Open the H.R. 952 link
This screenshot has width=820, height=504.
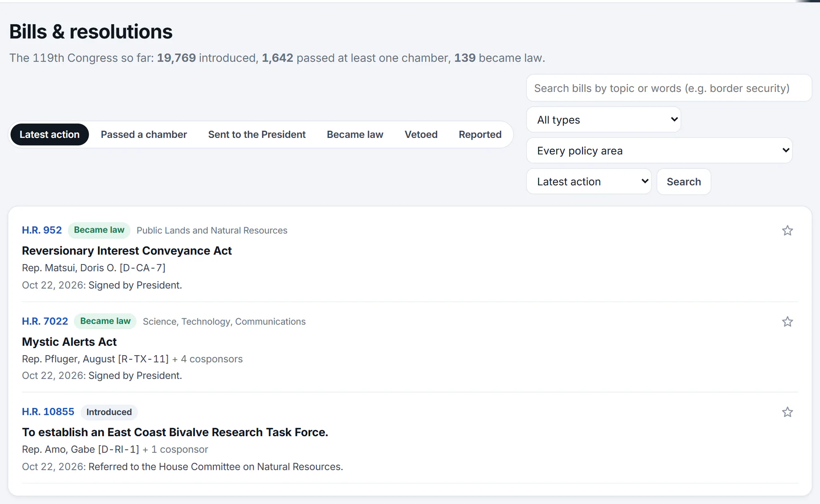[42, 230]
